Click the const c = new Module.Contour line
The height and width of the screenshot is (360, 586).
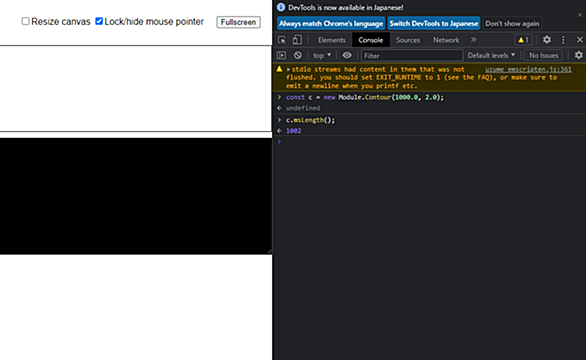365,97
